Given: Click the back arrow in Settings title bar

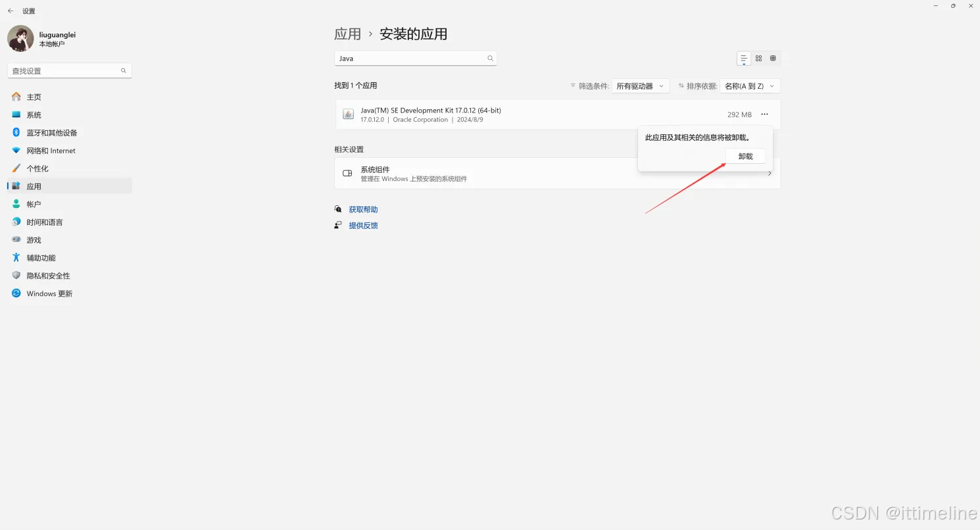Looking at the screenshot, I should pos(11,11).
